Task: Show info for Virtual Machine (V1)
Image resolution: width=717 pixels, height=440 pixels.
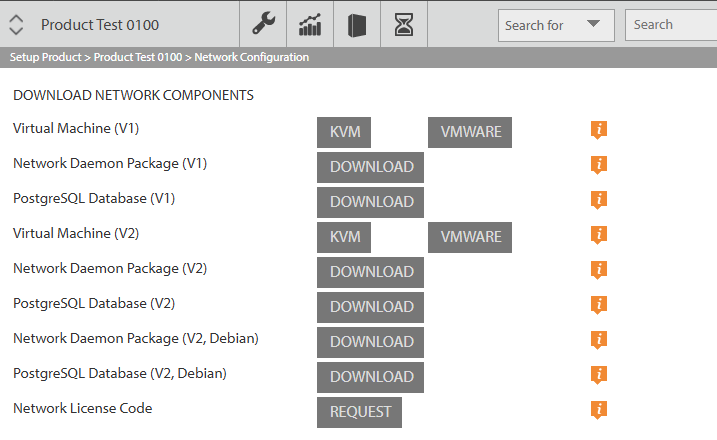Action: 599,130
